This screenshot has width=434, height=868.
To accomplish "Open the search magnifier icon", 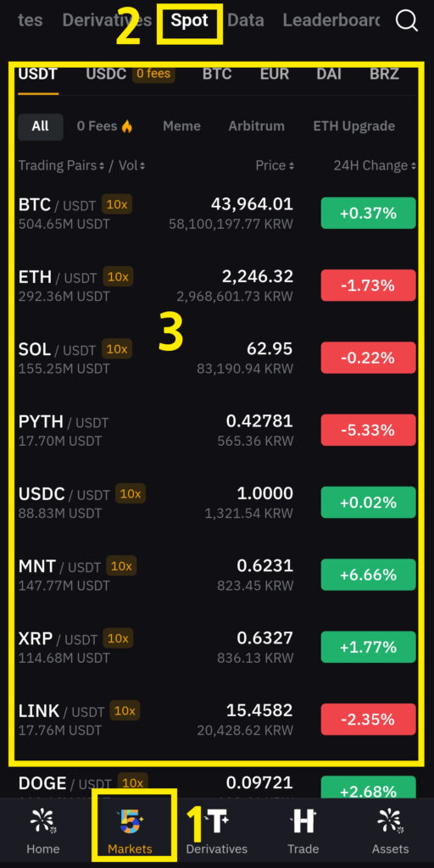I will click(x=407, y=21).
